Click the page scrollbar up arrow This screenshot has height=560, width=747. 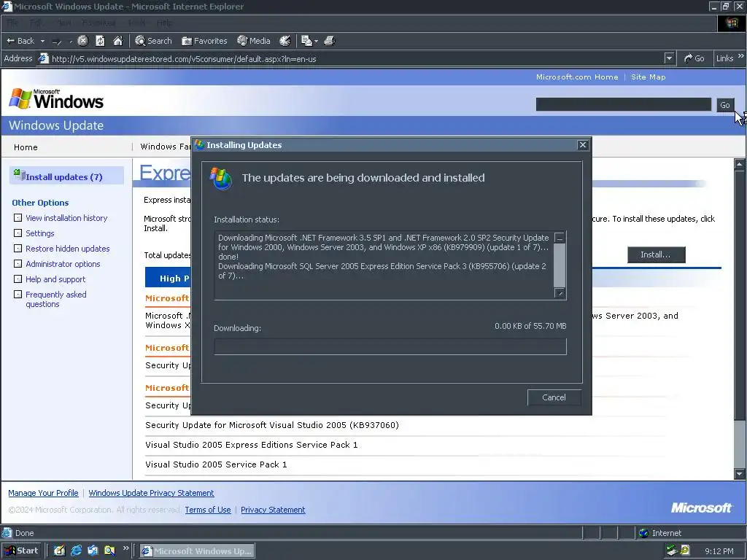[740, 164]
